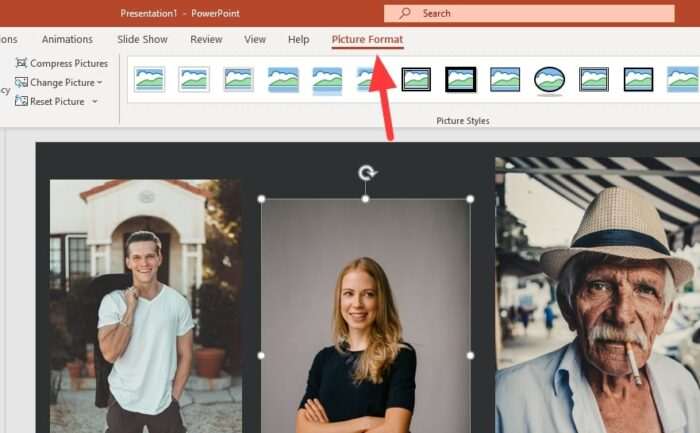Apply the first picture style thumbnail

[150, 79]
